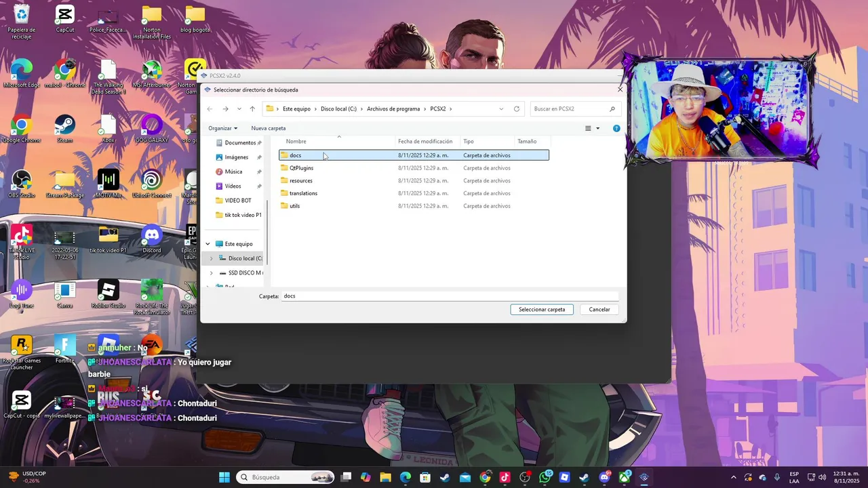
Task: Open the recent locations dropdown arrow
Action: click(x=239, y=109)
